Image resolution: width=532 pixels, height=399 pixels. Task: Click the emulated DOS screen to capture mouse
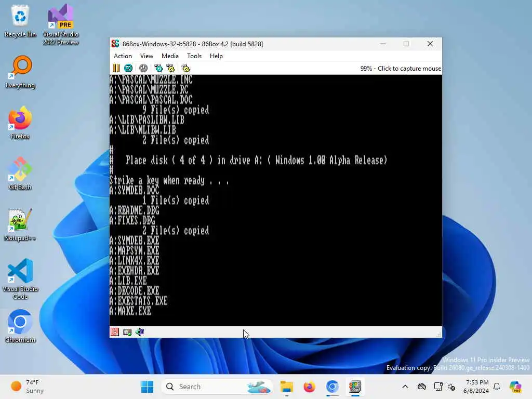click(x=275, y=200)
